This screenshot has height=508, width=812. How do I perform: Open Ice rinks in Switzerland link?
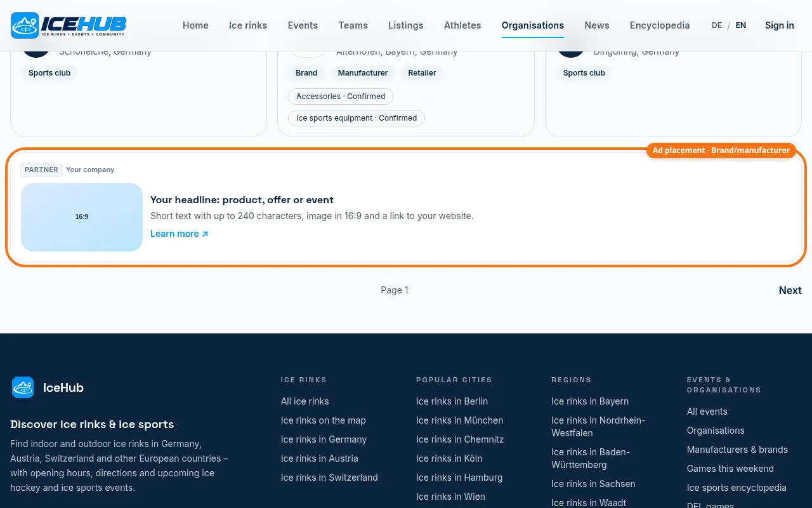[x=329, y=478]
